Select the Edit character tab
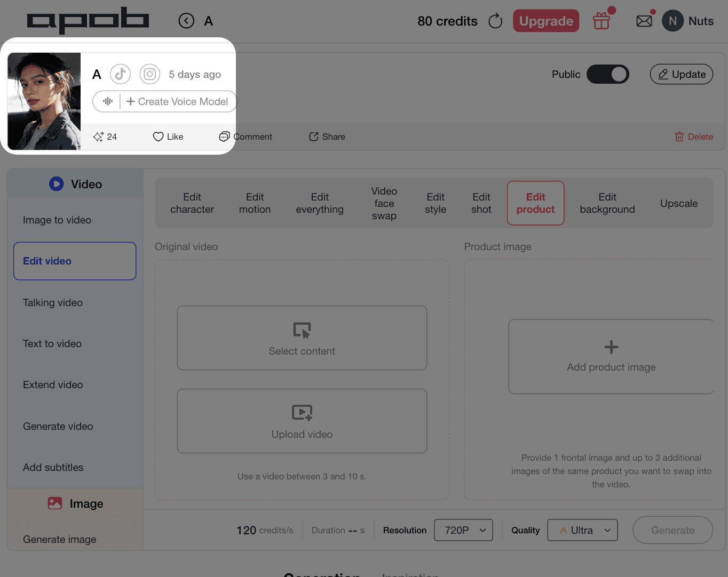The width and height of the screenshot is (728, 577). point(192,203)
